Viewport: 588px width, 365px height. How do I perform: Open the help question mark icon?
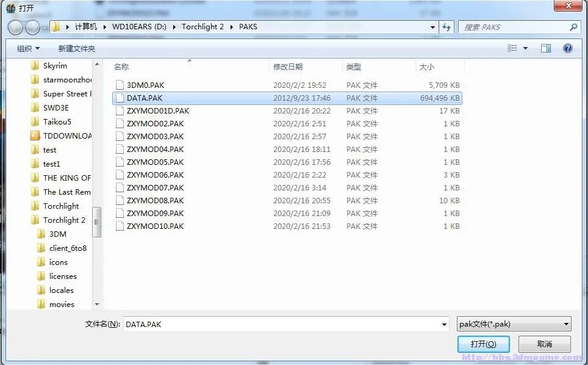567,48
